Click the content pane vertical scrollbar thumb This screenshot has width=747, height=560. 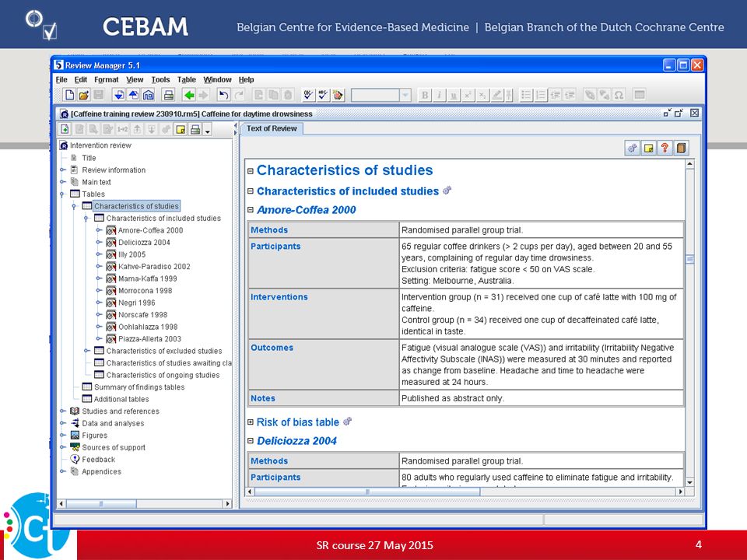coord(689,260)
